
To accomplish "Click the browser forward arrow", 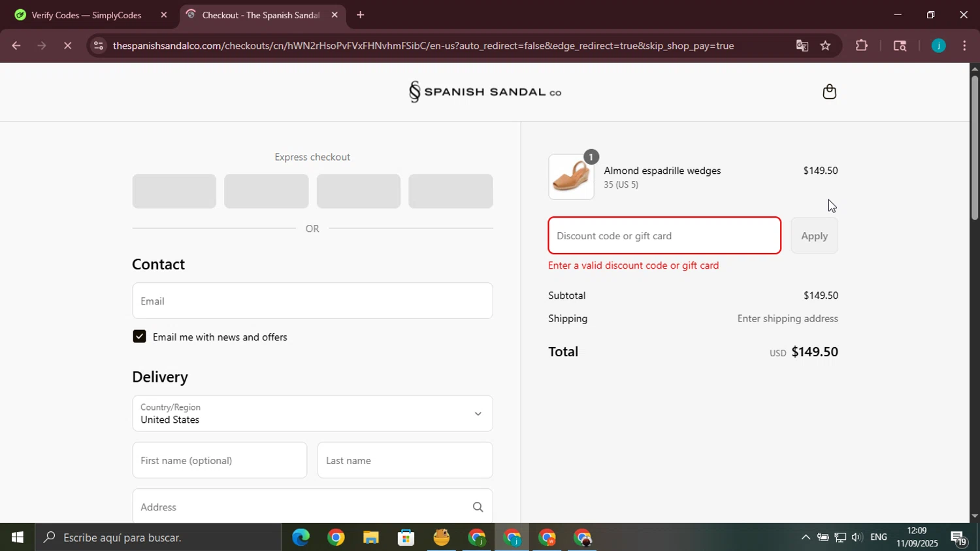I will 42,46.
